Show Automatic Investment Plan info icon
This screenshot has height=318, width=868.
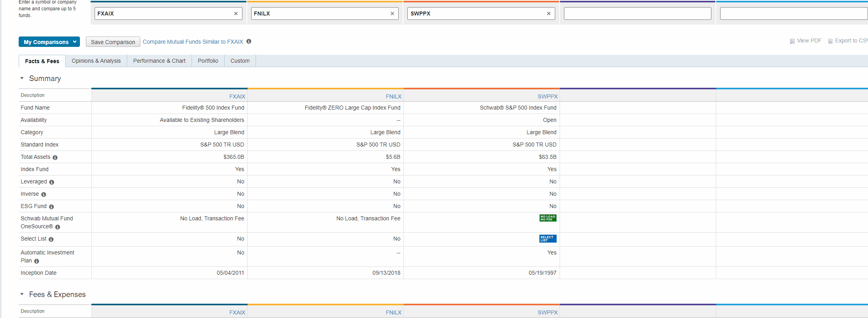pyautogui.click(x=37, y=261)
